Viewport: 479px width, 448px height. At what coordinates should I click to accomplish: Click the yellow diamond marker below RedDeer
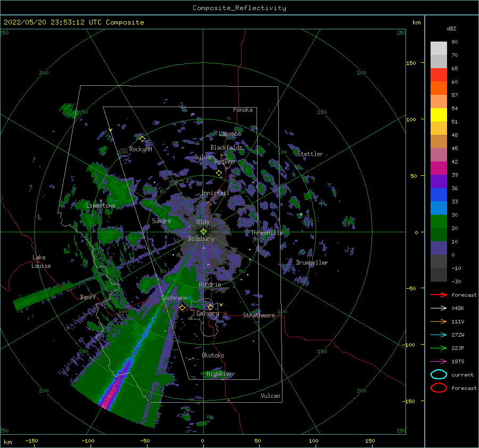(x=219, y=173)
